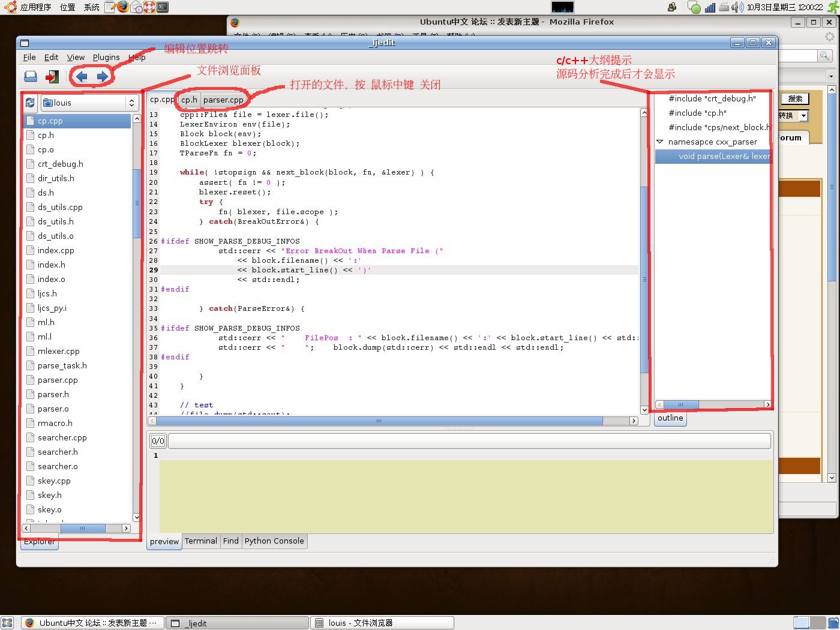Launch Firefox from the top panel icon
The height and width of the screenshot is (630, 840).
tap(123, 7)
